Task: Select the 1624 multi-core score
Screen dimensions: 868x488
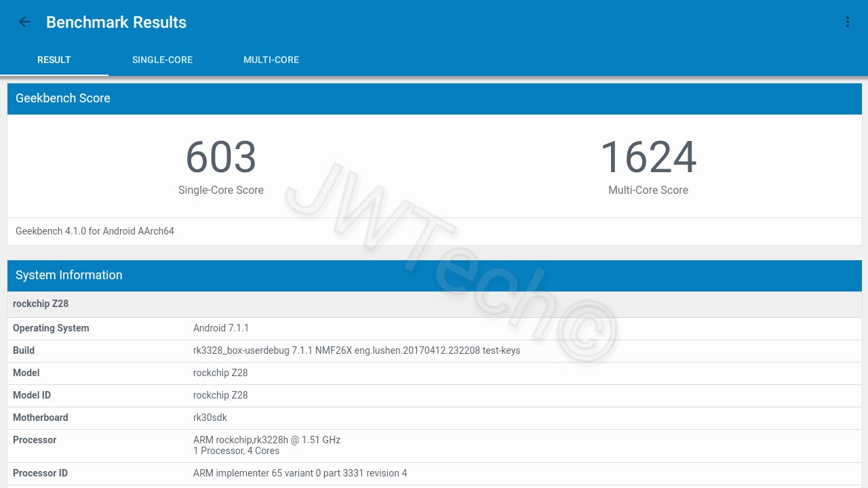Action: click(x=648, y=157)
